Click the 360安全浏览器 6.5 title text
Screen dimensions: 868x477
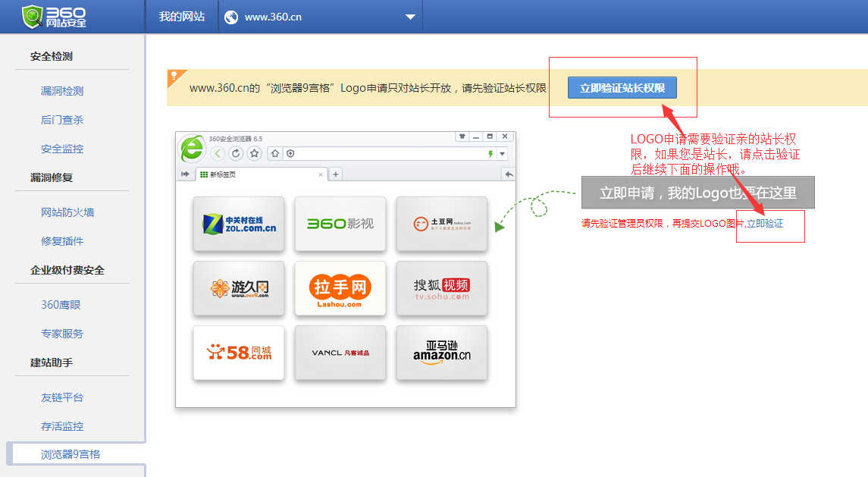[236, 139]
